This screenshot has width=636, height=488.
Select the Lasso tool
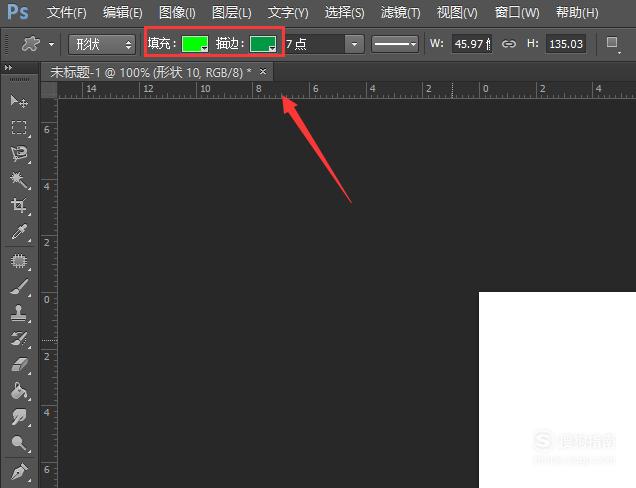[x=19, y=154]
